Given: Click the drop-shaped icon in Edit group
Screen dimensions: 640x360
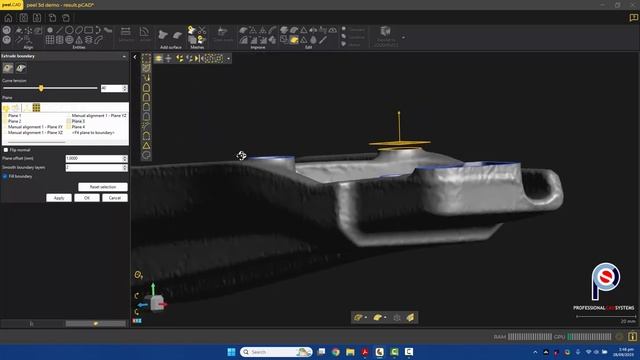Looking at the screenshot, I should (313, 40).
